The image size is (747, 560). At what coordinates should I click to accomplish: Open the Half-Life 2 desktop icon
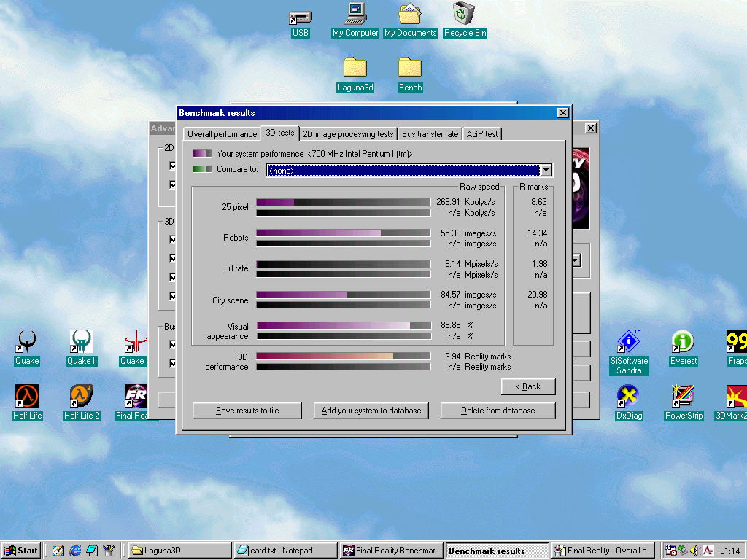pyautogui.click(x=82, y=397)
